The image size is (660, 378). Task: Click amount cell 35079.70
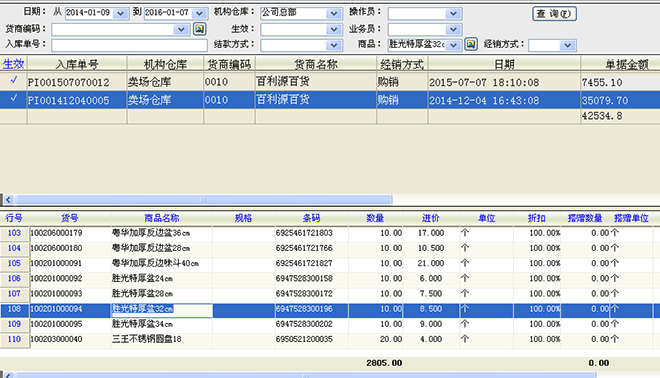pos(604,100)
